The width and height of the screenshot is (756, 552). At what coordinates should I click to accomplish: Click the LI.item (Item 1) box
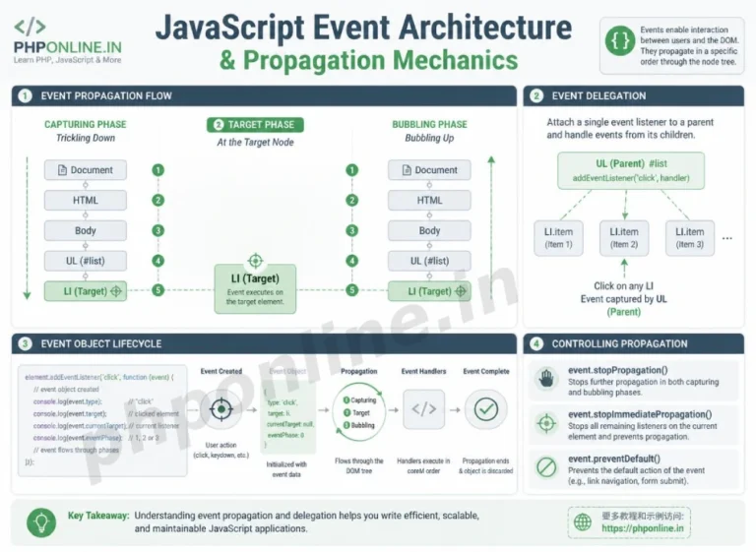(558, 238)
